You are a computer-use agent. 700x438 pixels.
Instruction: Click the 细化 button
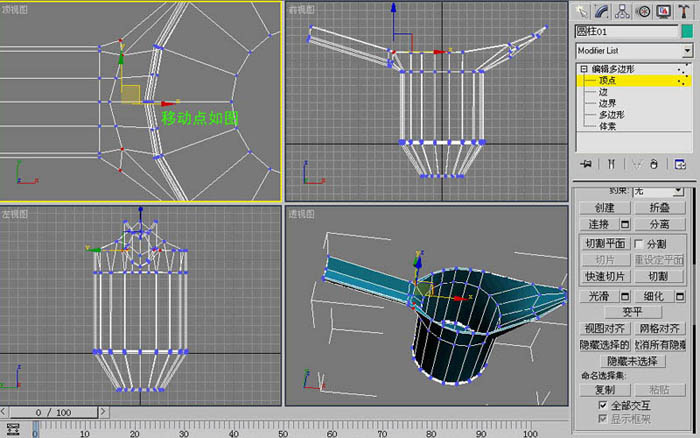(654, 296)
